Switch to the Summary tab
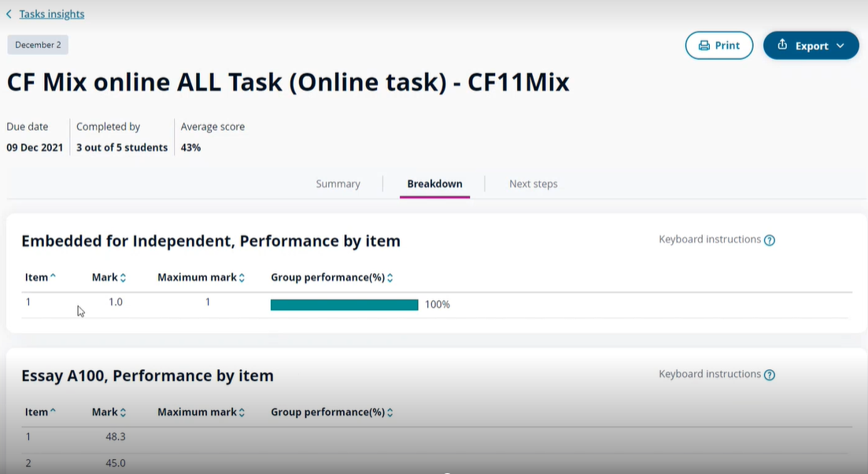The height and width of the screenshot is (474, 868). [338, 184]
